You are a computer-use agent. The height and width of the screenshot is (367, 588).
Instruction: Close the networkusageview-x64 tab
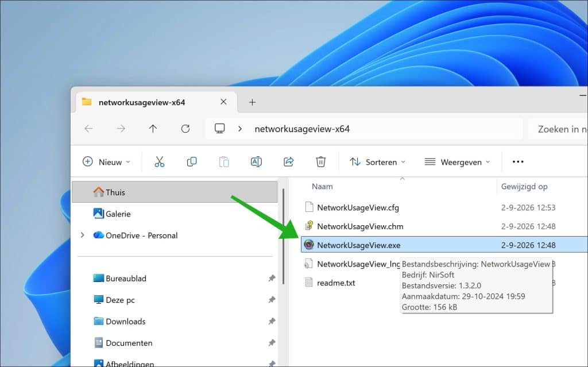click(x=223, y=102)
